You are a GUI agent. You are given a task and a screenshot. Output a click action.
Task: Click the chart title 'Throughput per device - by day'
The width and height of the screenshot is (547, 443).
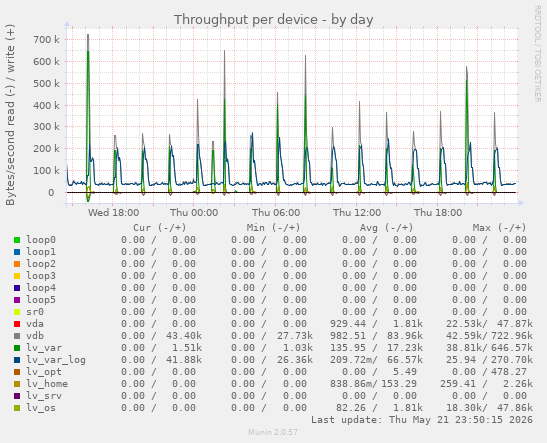(x=274, y=20)
